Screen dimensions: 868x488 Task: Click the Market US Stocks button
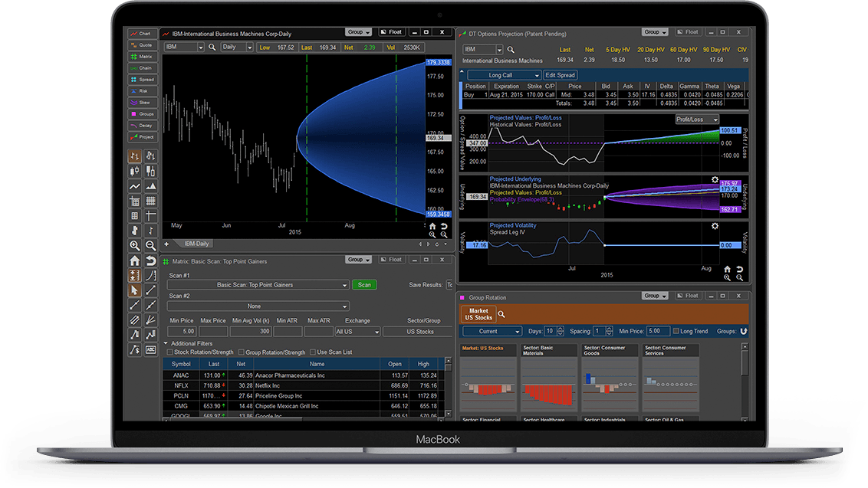478,314
